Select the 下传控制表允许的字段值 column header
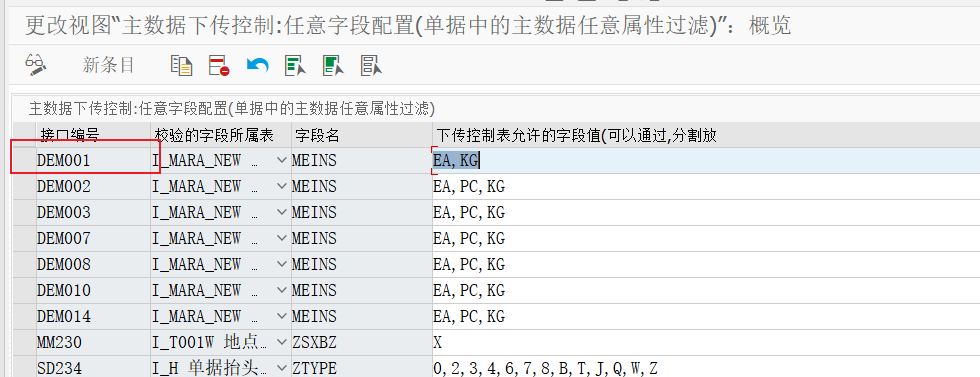Image resolution: width=980 pixels, height=377 pixels. (x=706, y=135)
